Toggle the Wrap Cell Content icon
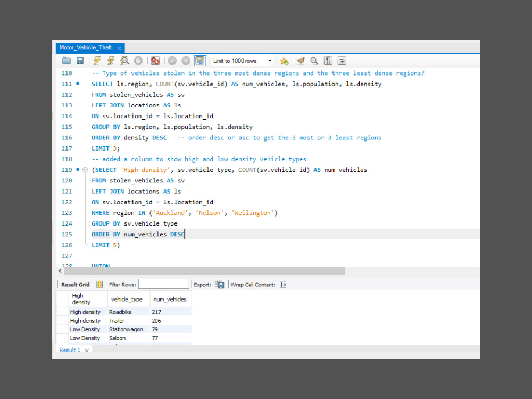Viewport: 532px width, 399px height. pyautogui.click(x=284, y=285)
